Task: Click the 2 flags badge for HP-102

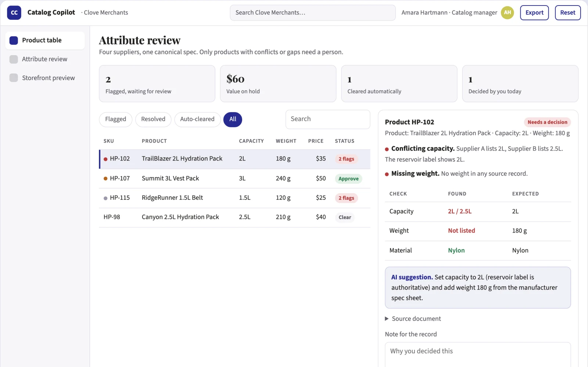Action: (346, 159)
